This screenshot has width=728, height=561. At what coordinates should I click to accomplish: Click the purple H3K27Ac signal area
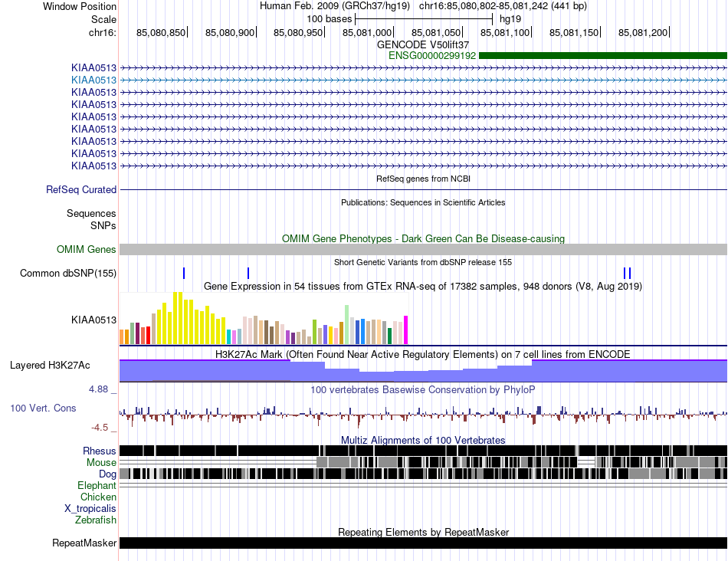423,371
